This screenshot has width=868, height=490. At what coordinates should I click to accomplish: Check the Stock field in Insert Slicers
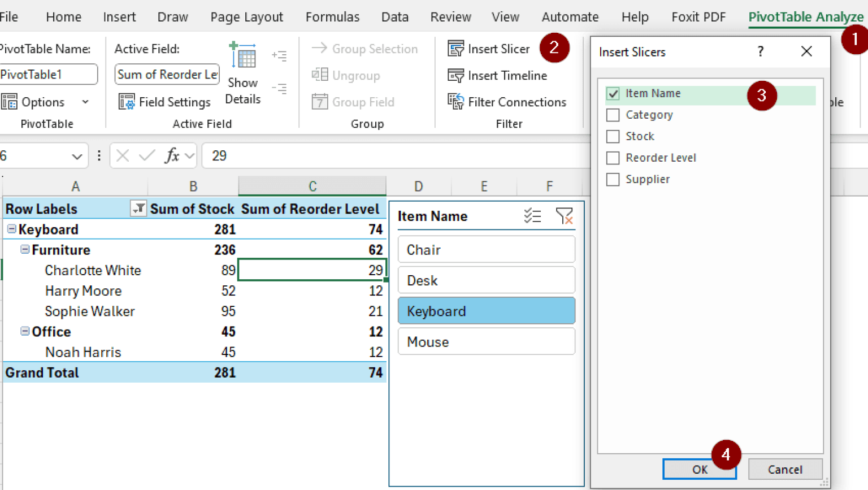(613, 136)
